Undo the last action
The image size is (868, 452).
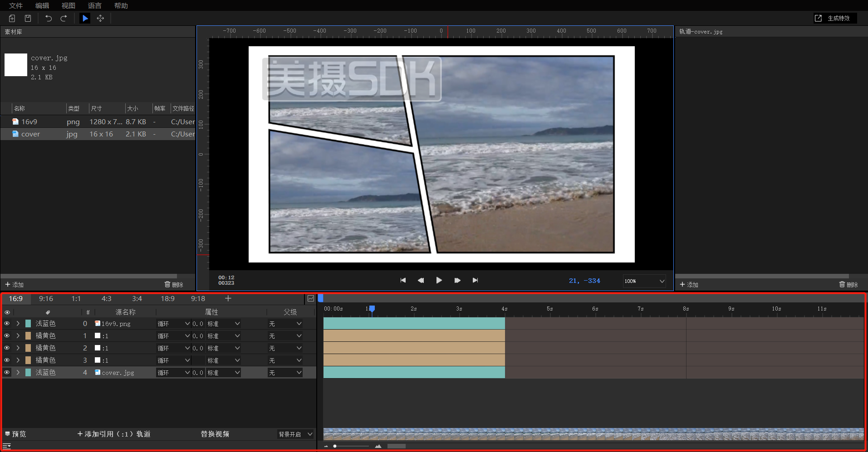pyautogui.click(x=49, y=18)
